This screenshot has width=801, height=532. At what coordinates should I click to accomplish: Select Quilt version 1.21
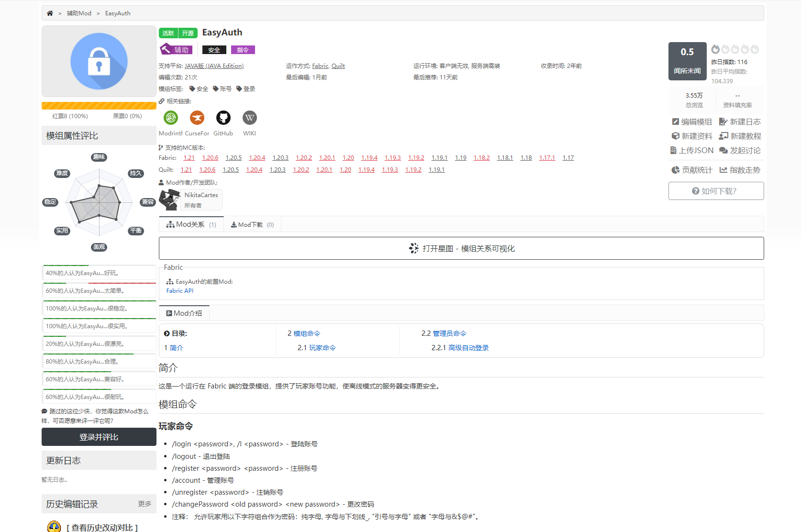pyautogui.click(x=186, y=170)
